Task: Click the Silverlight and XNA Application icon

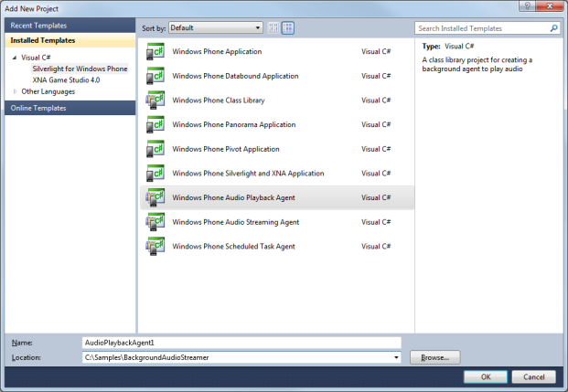Action: (x=155, y=174)
